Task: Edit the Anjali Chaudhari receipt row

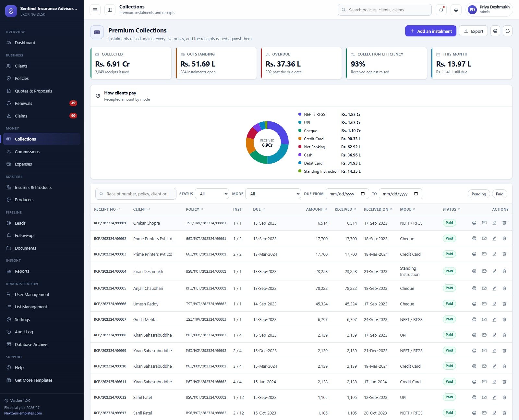Action: tap(494, 288)
